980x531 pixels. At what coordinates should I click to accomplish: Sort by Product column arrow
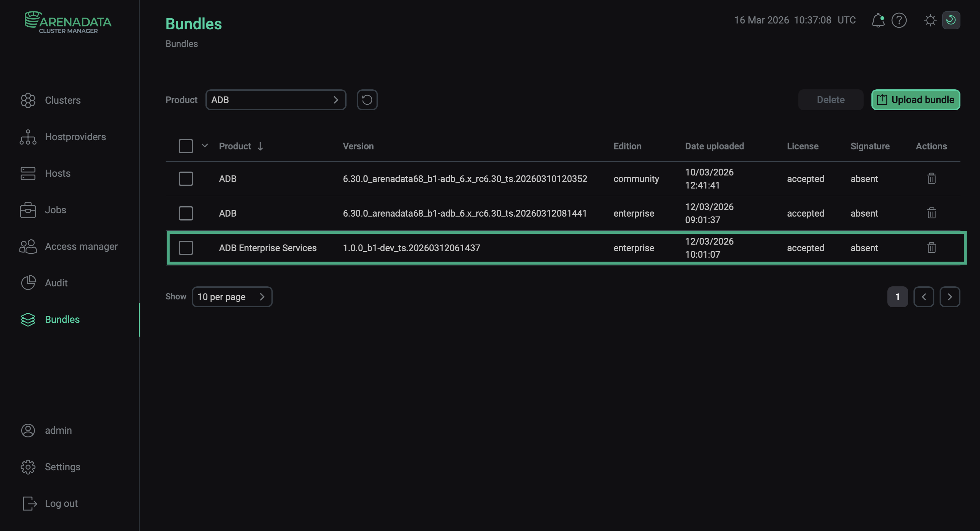click(x=260, y=146)
